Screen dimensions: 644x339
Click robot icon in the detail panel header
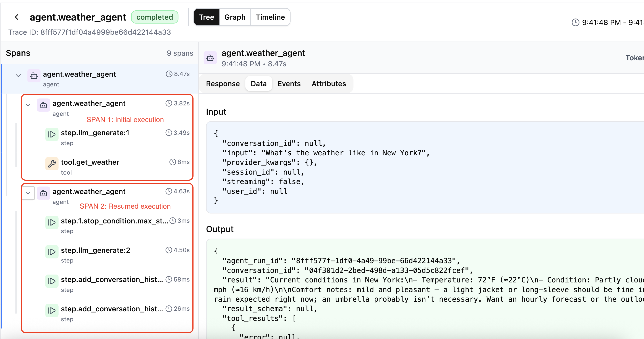[210, 58]
